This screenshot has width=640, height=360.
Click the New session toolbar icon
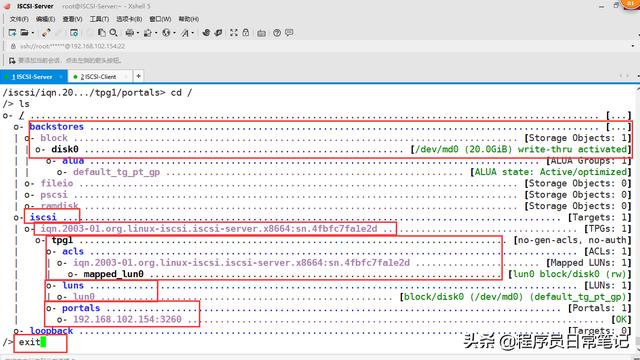click(x=12, y=33)
